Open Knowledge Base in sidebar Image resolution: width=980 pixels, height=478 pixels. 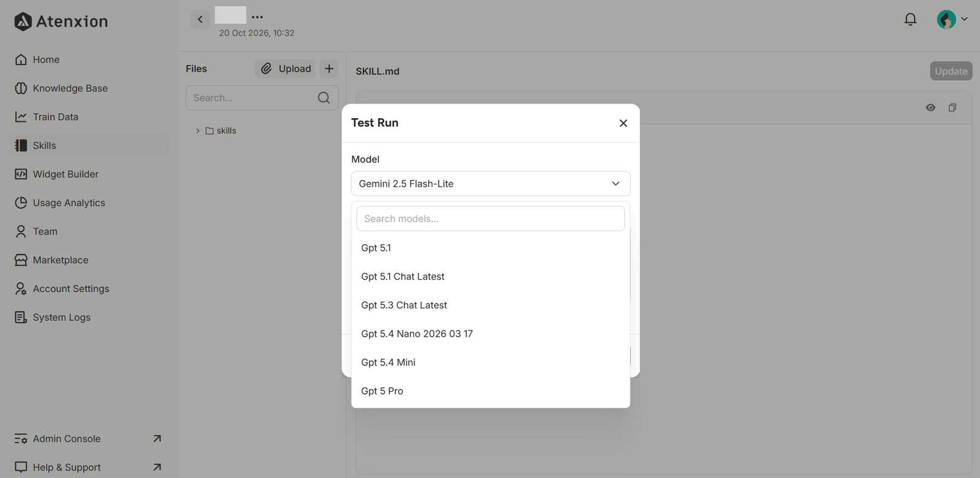pyautogui.click(x=89, y=88)
